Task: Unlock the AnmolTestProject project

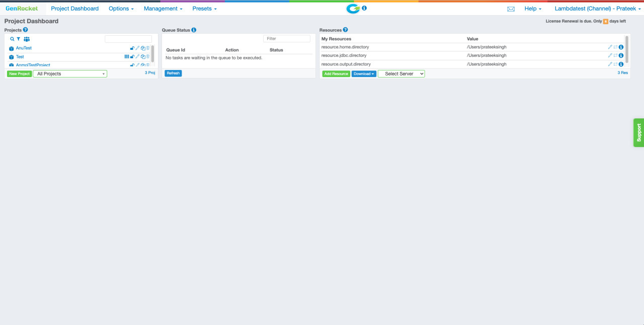Action: (x=132, y=64)
